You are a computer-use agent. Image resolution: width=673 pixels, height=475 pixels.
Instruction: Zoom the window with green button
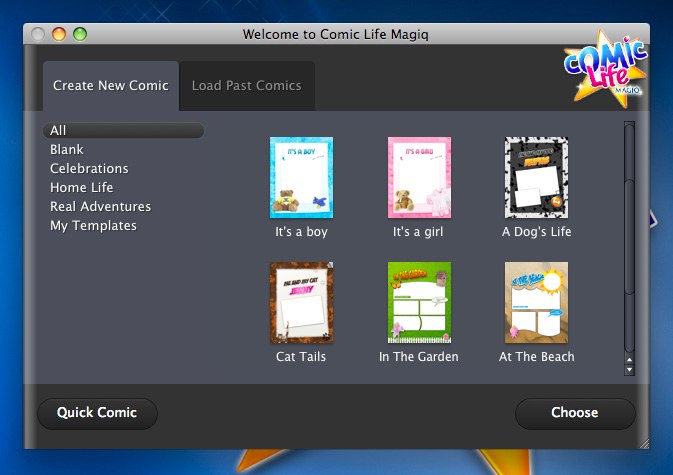point(80,34)
